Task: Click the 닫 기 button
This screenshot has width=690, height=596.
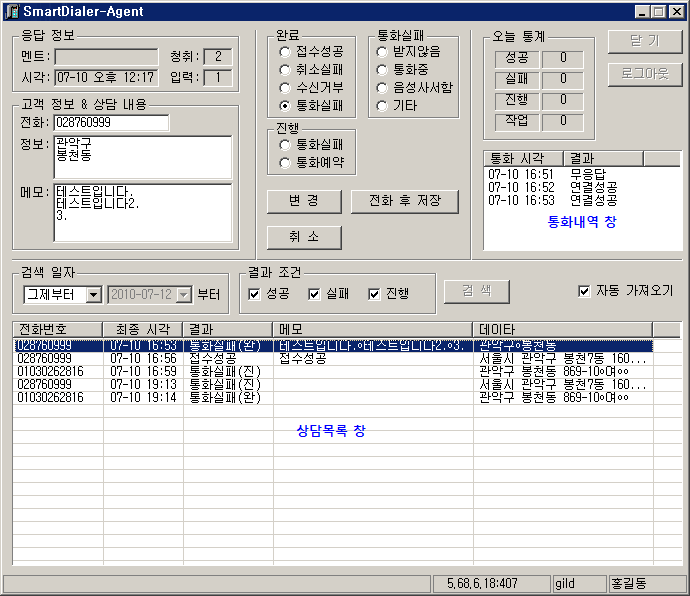Action: click(x=645, y=42)
